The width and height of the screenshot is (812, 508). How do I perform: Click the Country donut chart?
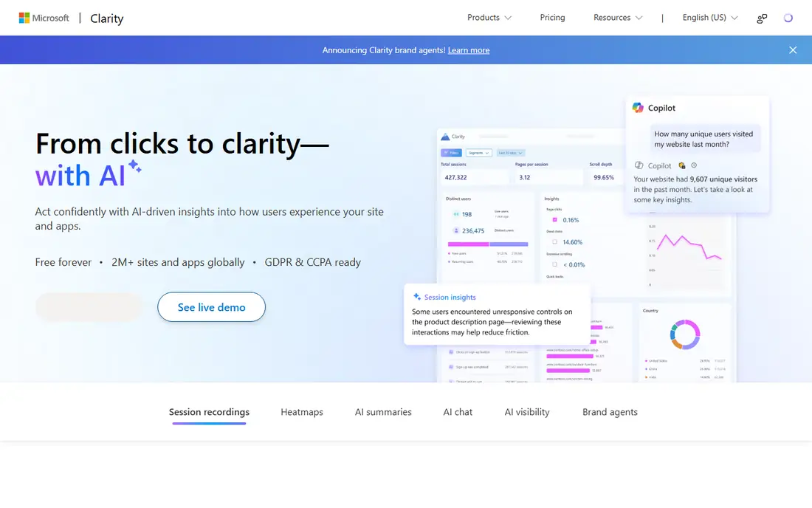pyautogui.click(x=685, y=334)
